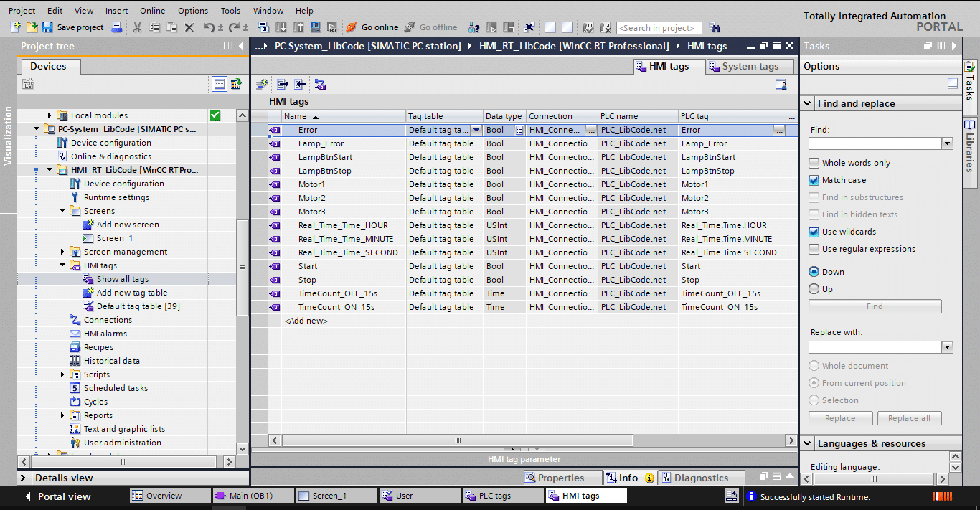The height and width of the screenshot is (510, 980).
Task: Select the Up search direction radio
Action: point(814,289)
